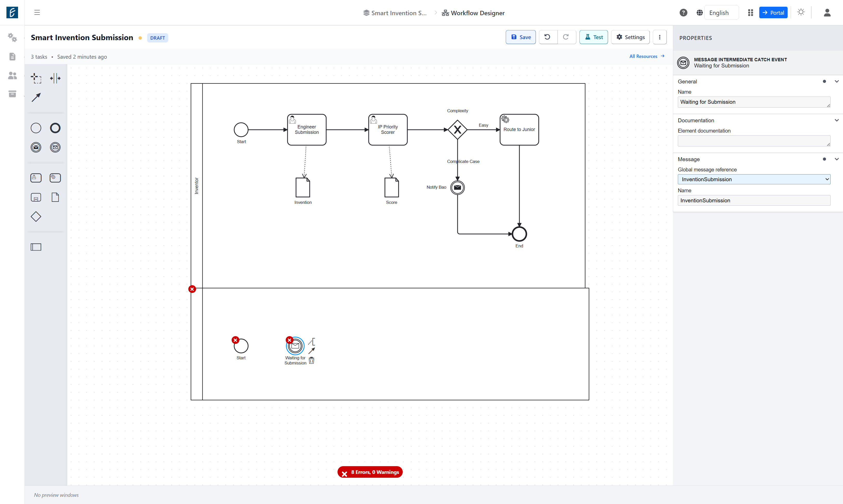This screenshot has height=504, width=843.
Task: Click the Test button
Action: coord(594,37)
